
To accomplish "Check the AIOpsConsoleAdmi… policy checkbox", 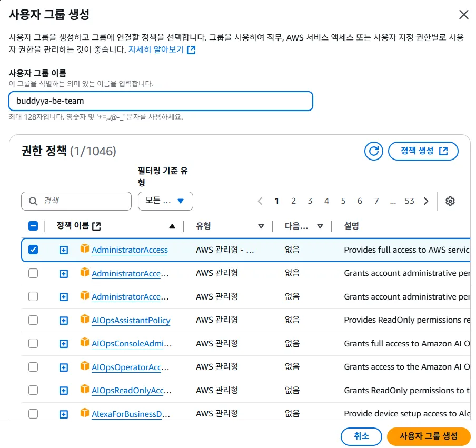I will (x=33, y=343).
